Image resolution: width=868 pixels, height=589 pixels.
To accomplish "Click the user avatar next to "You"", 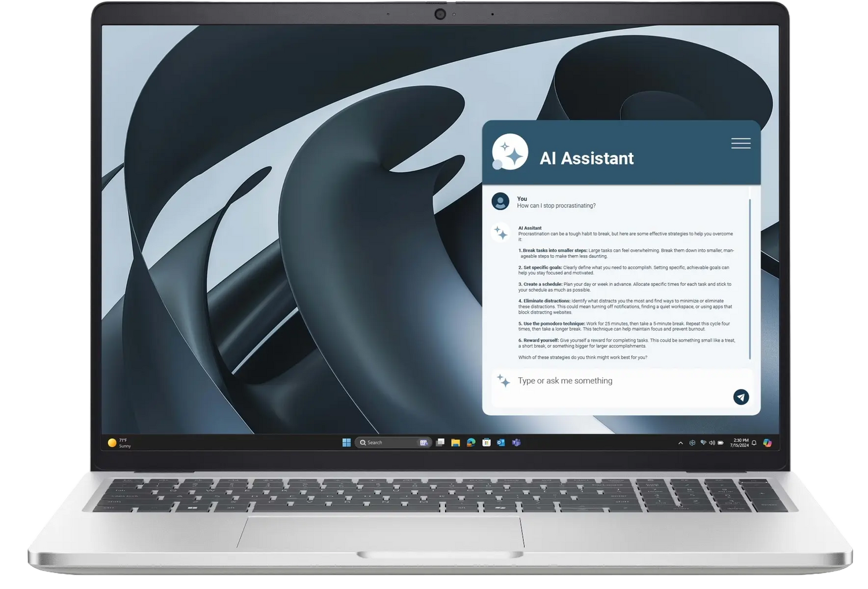I will point(501,202).
